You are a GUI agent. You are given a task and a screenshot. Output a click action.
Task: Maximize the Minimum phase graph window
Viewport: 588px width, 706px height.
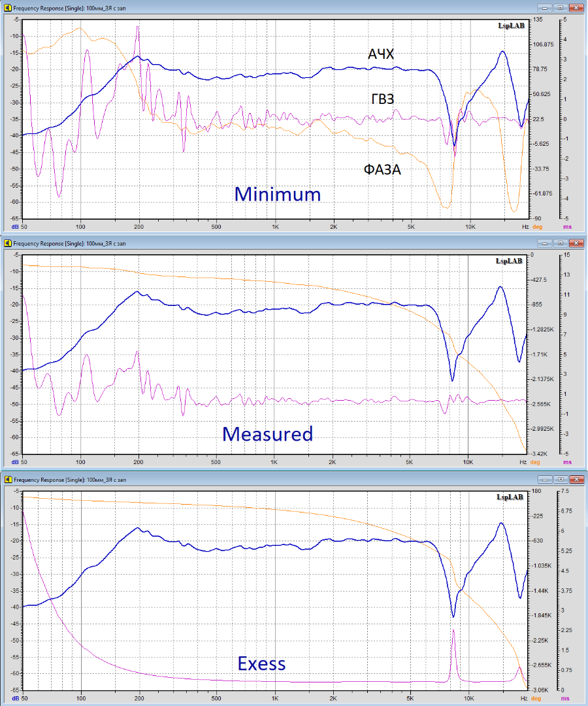561,8
